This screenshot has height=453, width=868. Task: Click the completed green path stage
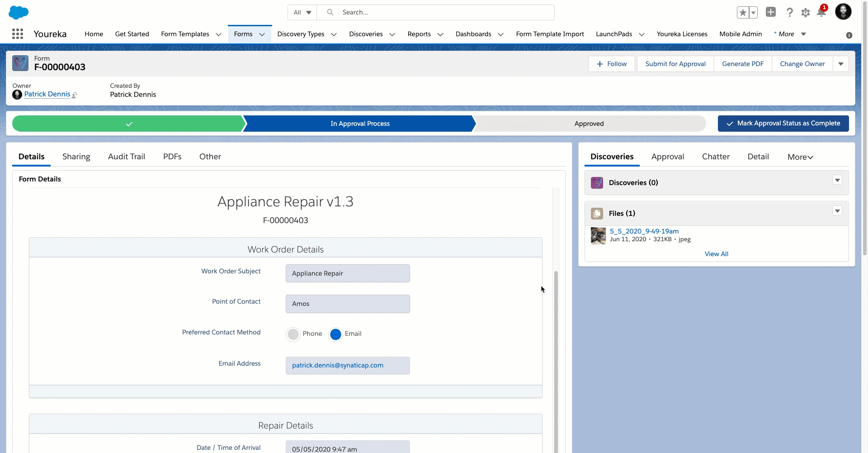click(129, 124)
